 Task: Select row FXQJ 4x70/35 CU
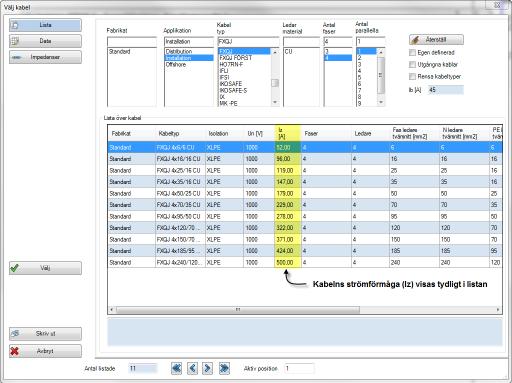tap(305, 205)
